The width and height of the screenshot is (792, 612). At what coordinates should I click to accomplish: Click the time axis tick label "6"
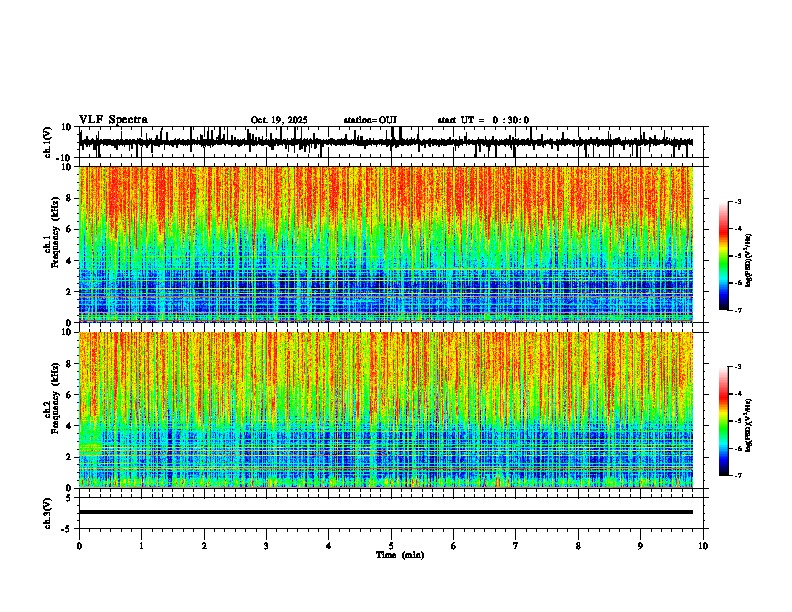click(x=453, y=546)
